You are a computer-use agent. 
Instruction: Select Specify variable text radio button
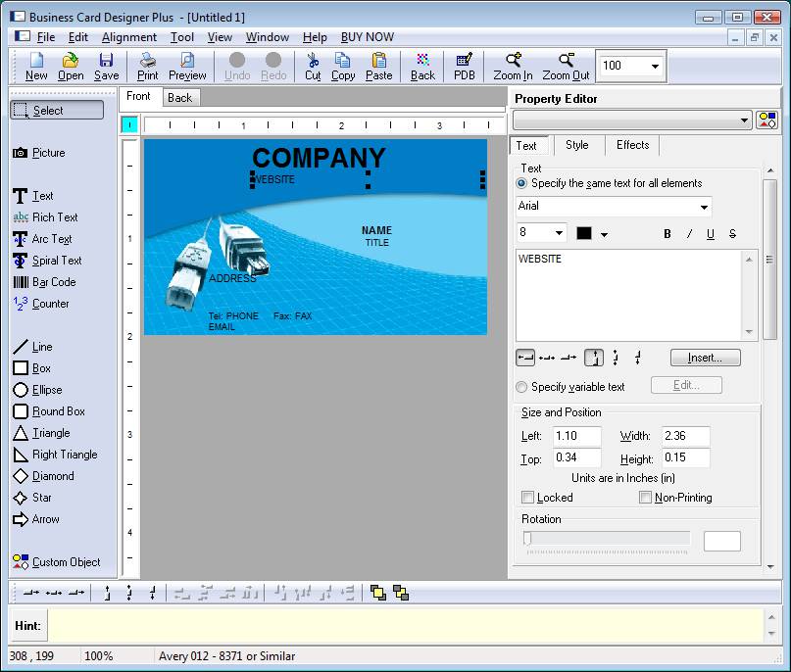click(x=521, y=386)
